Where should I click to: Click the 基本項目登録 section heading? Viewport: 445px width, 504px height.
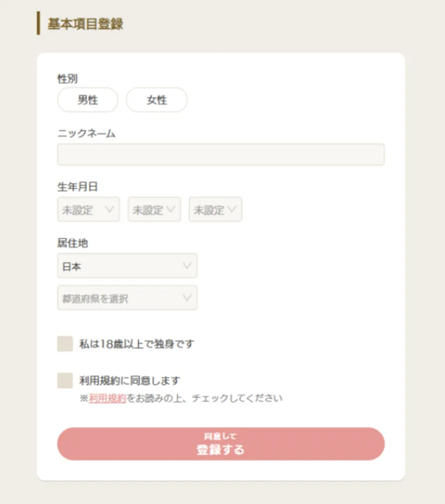click(85, 24)
